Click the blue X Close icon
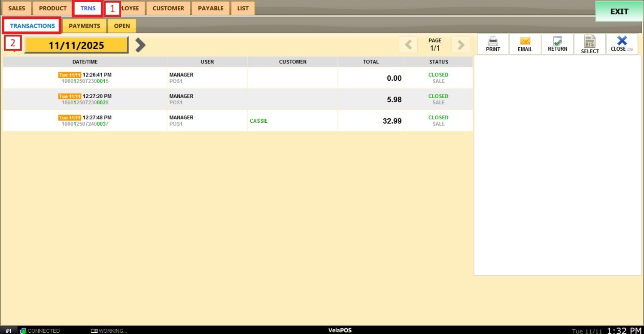Screen dimensions: 644x334 (622, 41)
